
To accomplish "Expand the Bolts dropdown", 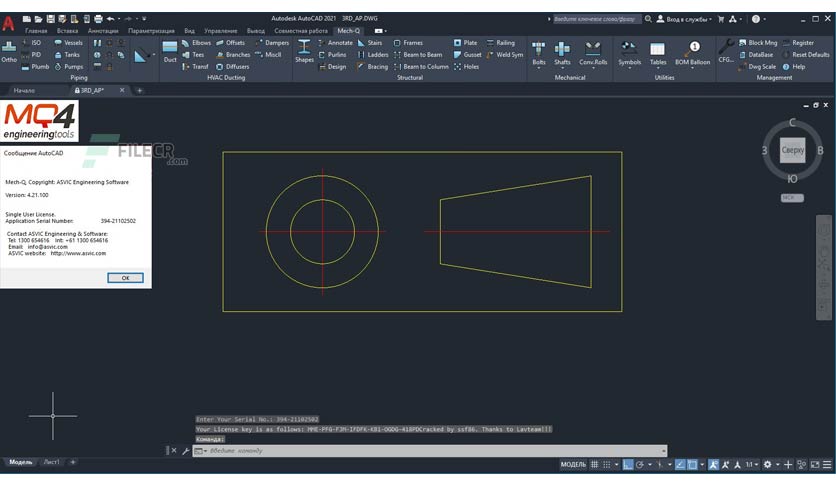I will pos(538,68).
